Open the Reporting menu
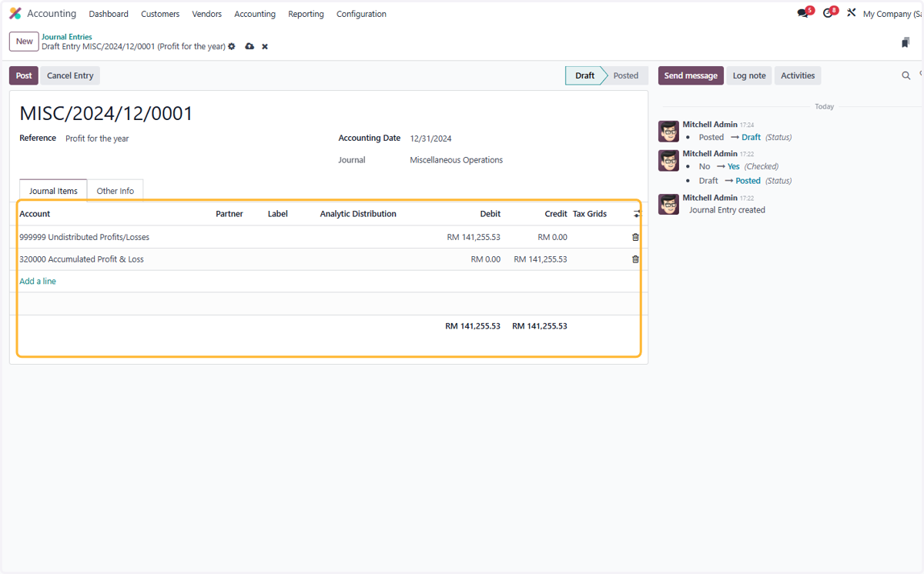 pos(306,14)
